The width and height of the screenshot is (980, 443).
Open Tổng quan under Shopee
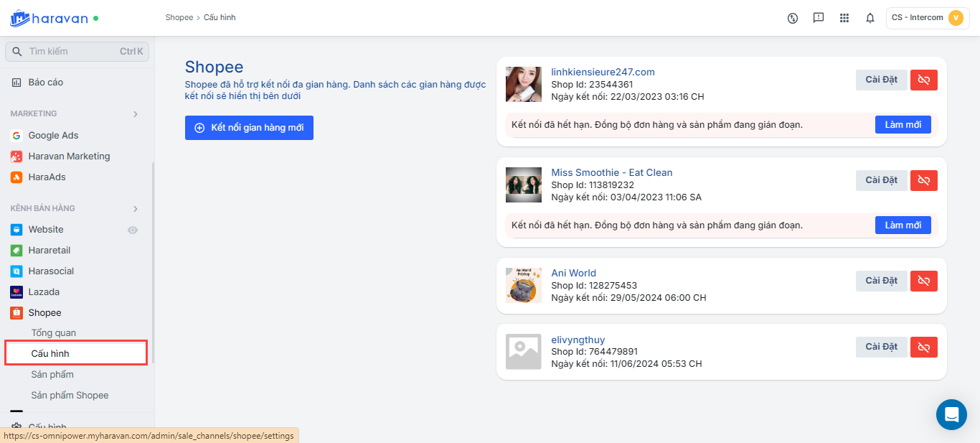tap(54, 333)
